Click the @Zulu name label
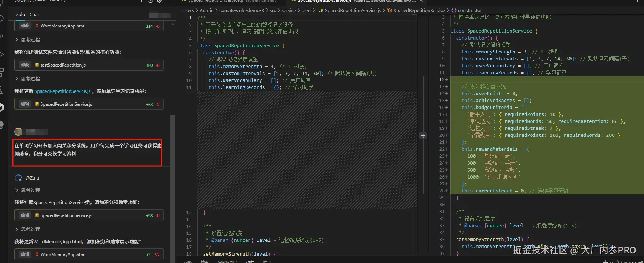Viewport: 644px width, 263px height. tap(32, 178)
